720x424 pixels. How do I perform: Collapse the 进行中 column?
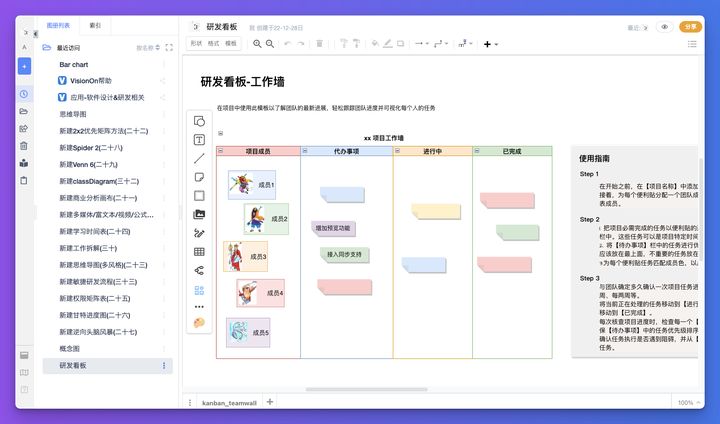tap(398, 151)
